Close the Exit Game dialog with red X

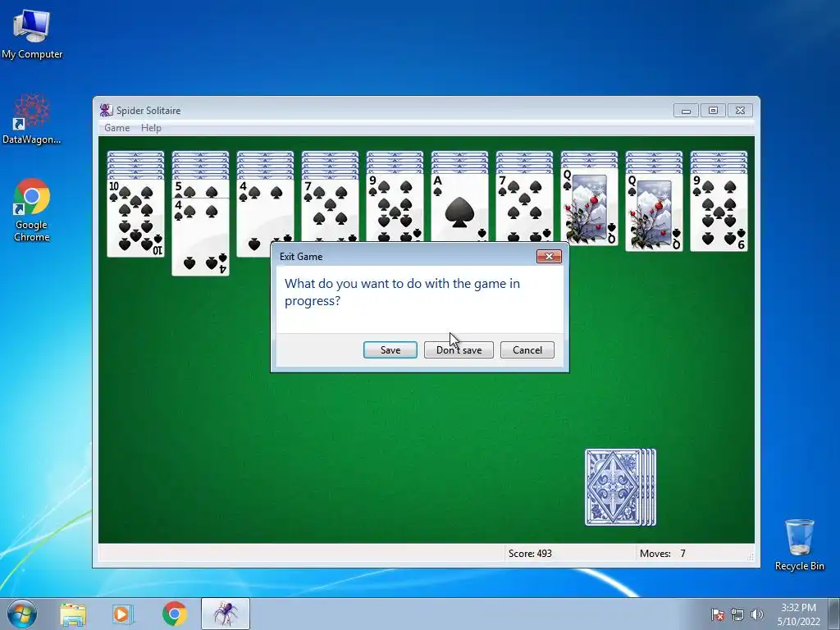point(549,257)
